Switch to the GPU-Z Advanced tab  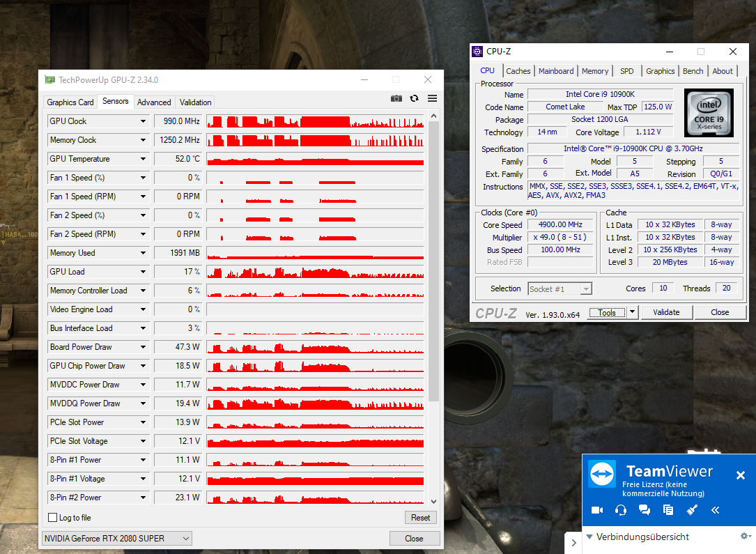[154, 102]
